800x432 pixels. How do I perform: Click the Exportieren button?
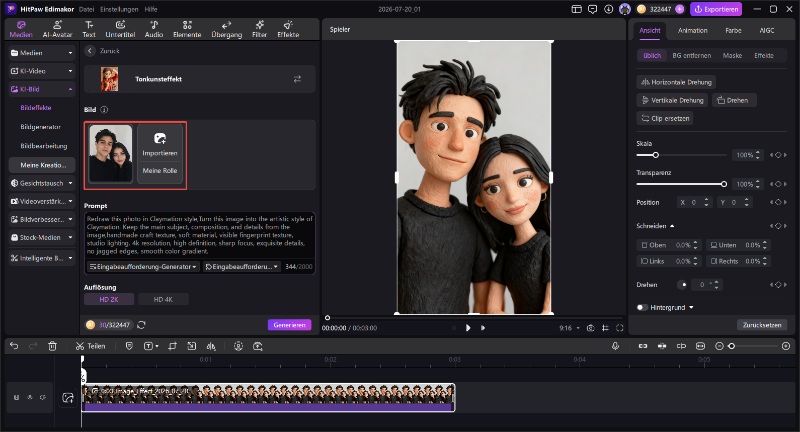pos(716,9)
